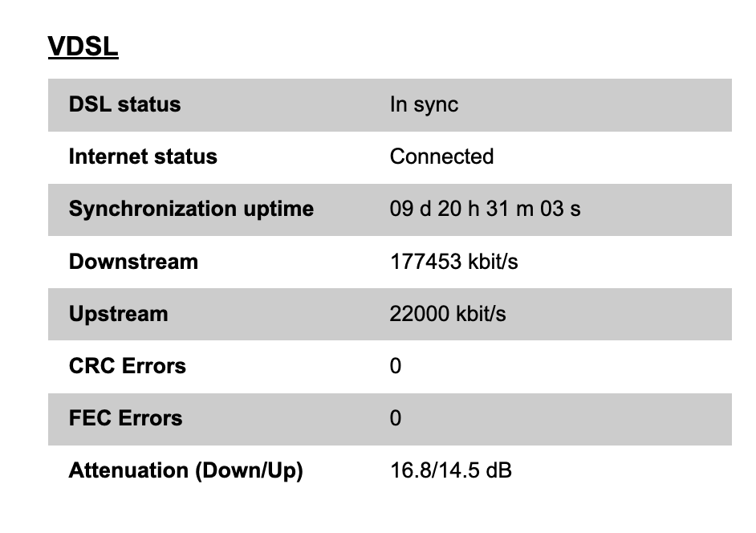The width and height of the screenshot is (756, 533).
Task: Select the CRC Errors count value
Action: (396, 366)
